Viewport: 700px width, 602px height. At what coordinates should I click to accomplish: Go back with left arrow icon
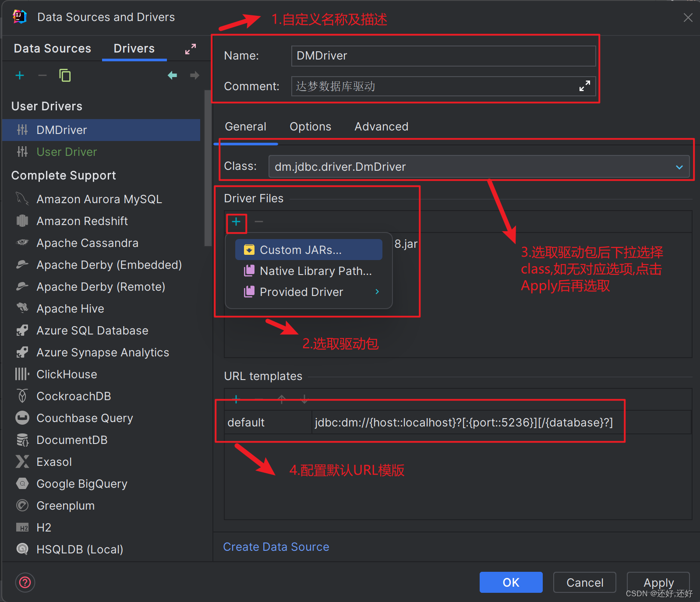[x=173, y=75]
